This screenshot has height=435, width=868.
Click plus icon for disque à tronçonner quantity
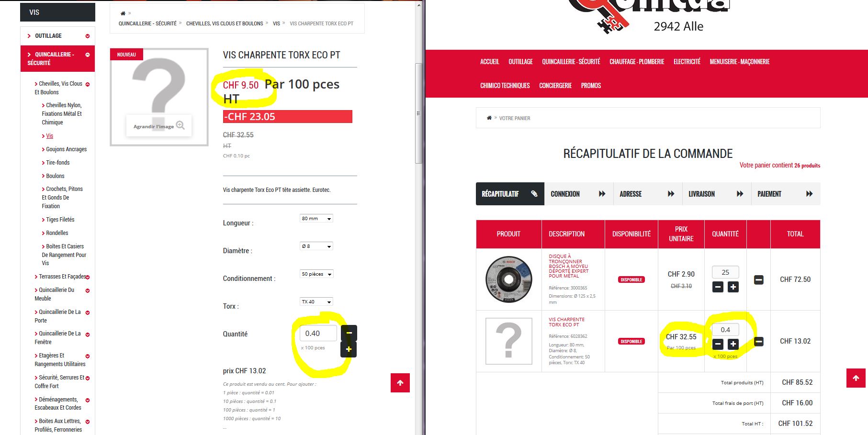click(733, 287)
